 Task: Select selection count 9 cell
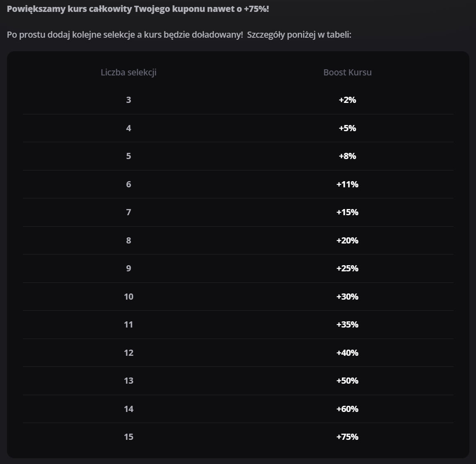point(128,268)
